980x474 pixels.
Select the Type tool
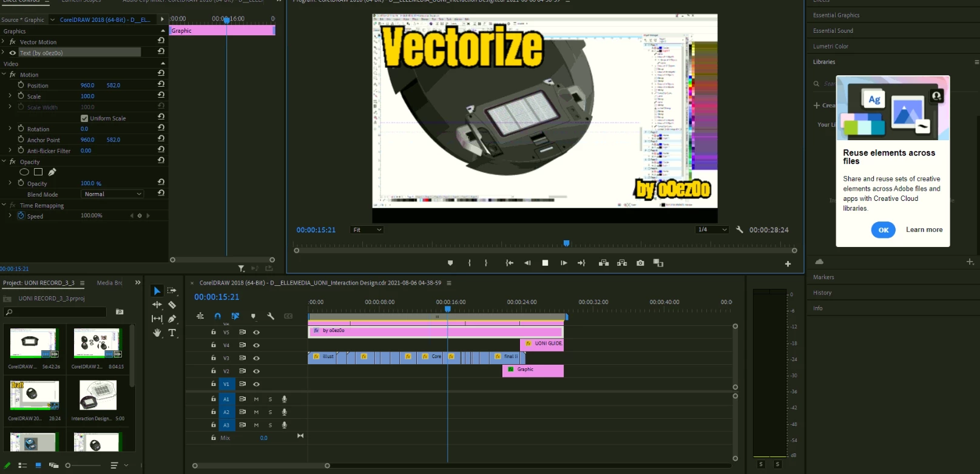tap(172, 333)
